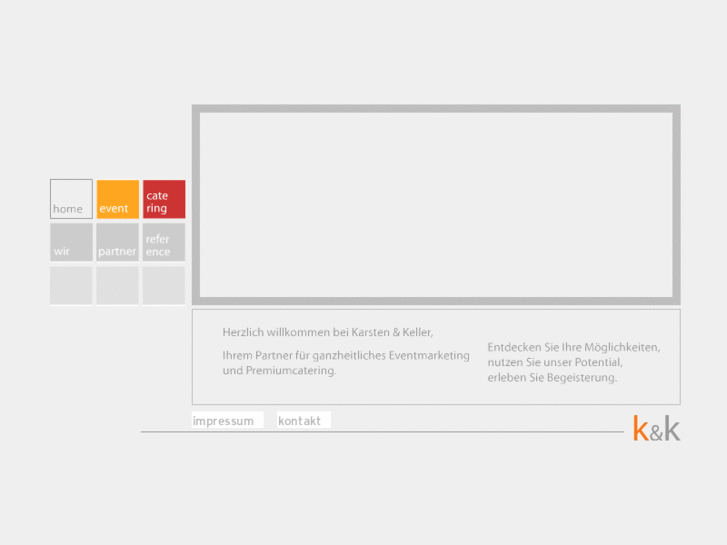Go to the wir section tile
727x545 pixels.
(x=71, y=242)
